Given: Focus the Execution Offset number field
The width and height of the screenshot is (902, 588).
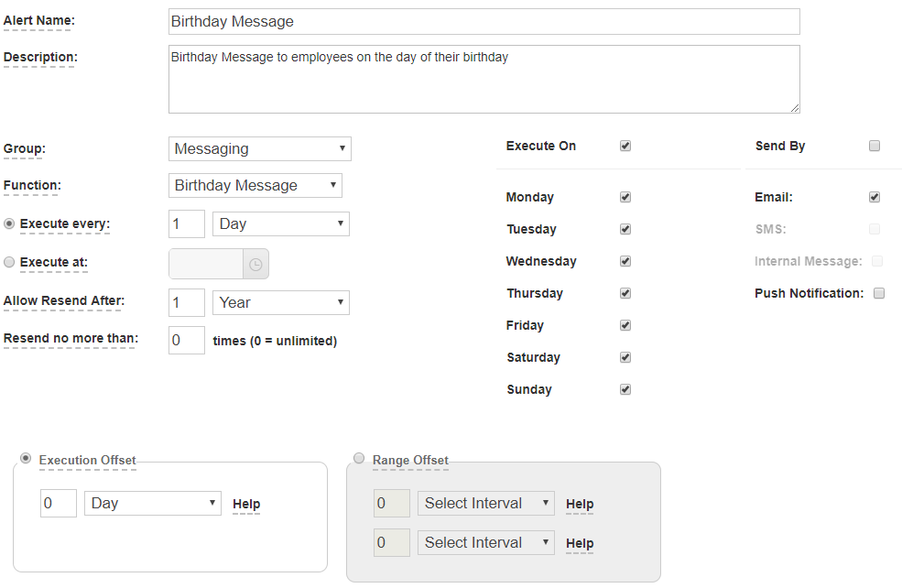Looking at the screenshot, I should (59, 504).
